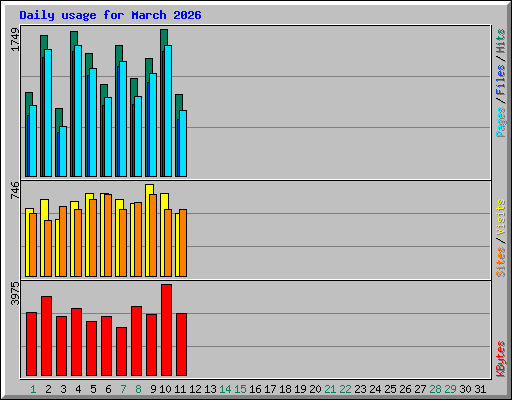The height and width of the screenshot is (400, 512).
Task: Select day 3 on the date axis
Action: point(63,389)
